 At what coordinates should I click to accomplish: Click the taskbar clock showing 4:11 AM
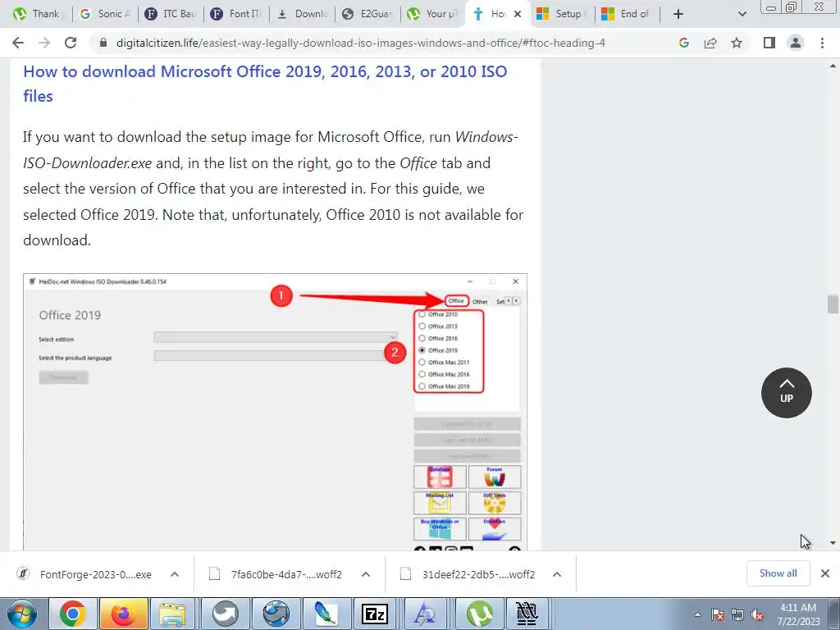pyautogui.click(x=798, y=614)
